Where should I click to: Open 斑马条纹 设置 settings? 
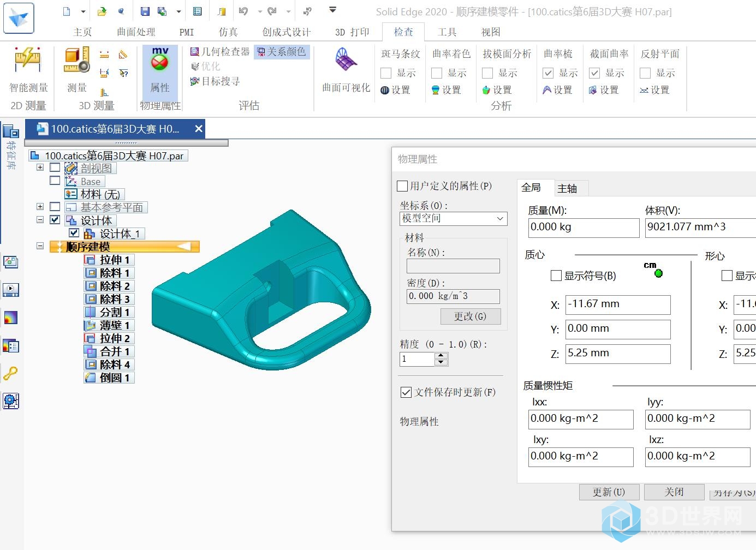[x=395, y=90]
